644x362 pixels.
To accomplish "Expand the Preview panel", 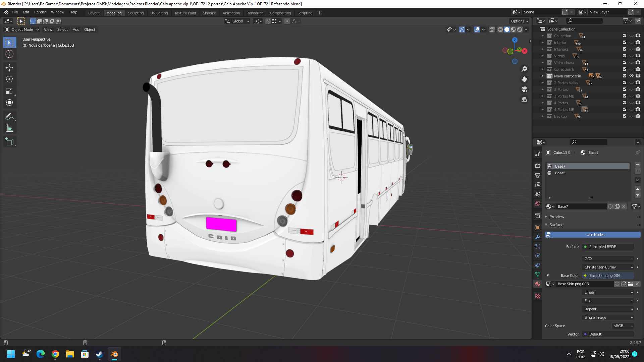I will (557, 217).
